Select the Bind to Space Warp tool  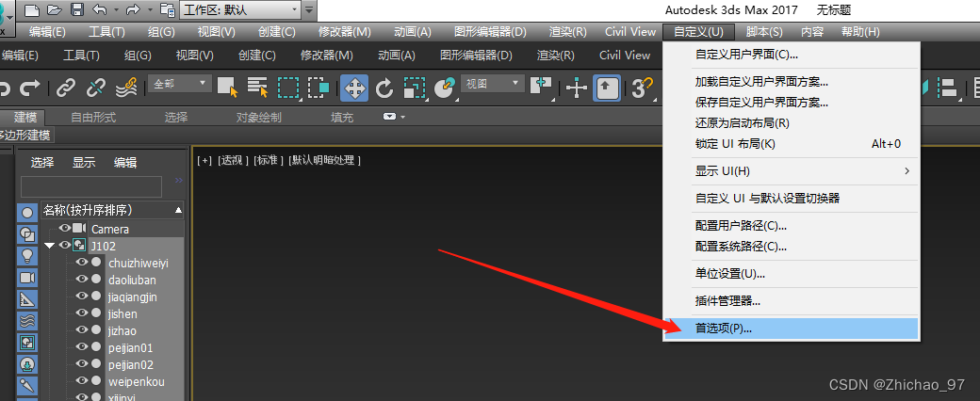(x=127, y=88)
